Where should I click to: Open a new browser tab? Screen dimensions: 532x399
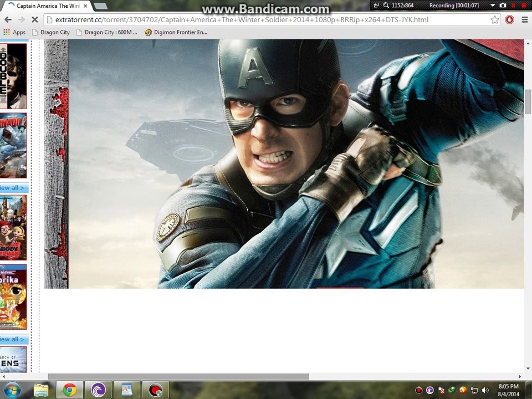[100, 6]
